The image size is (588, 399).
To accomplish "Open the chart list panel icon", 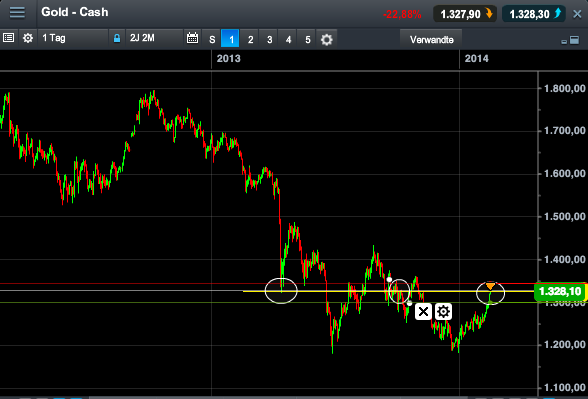I will pyautogui.click(x=9, y=38).
